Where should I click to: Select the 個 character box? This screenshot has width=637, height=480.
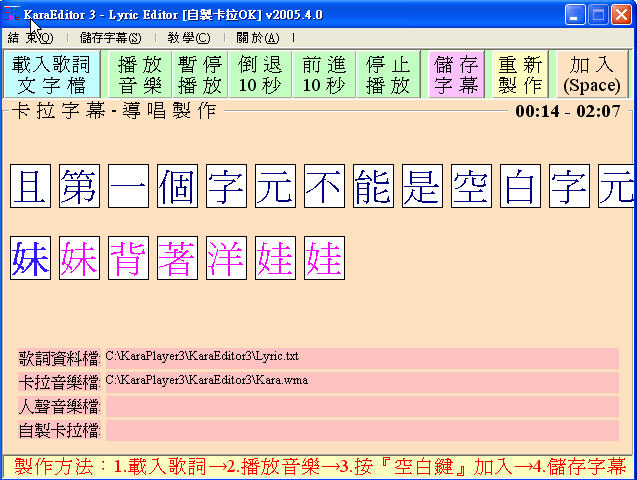point(178,186)
